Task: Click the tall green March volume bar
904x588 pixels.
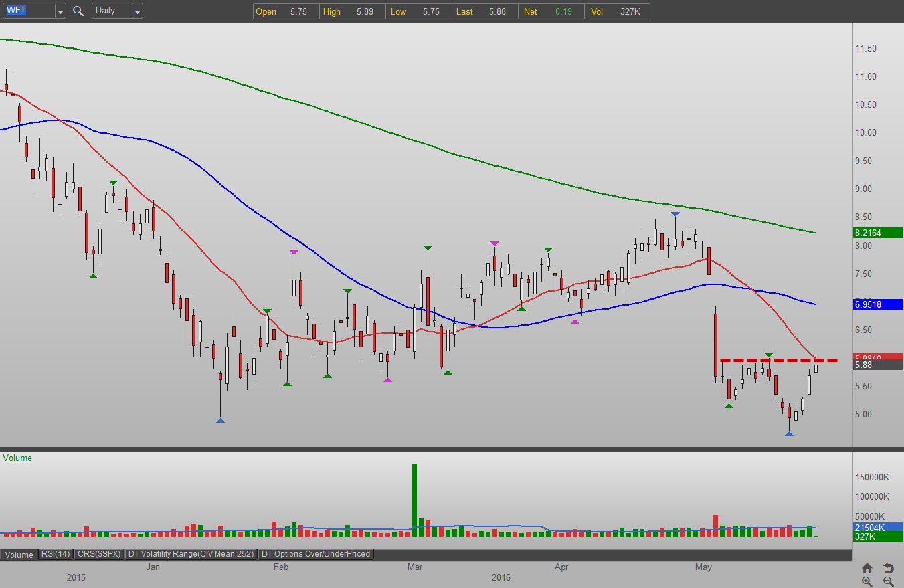Action: [414, 500]
